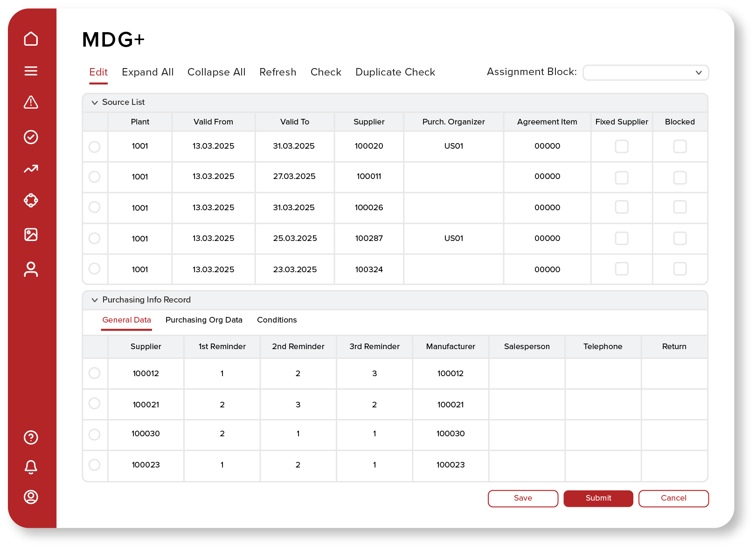Click the approvals checkmark icon in sidebar

31,137
